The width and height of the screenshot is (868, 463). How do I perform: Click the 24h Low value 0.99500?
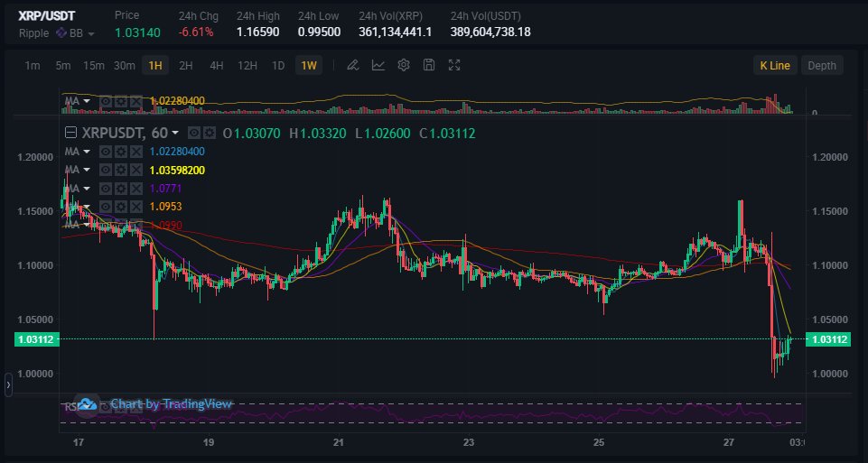click(319, 32)
